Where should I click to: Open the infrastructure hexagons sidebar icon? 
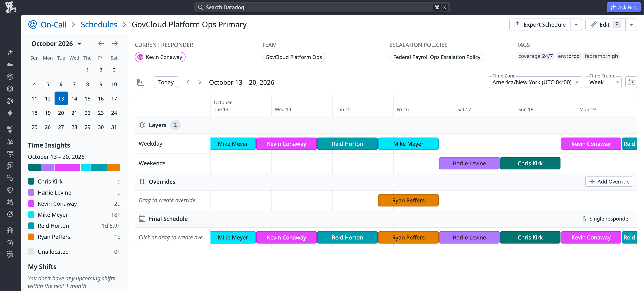[x=10, y=129]
